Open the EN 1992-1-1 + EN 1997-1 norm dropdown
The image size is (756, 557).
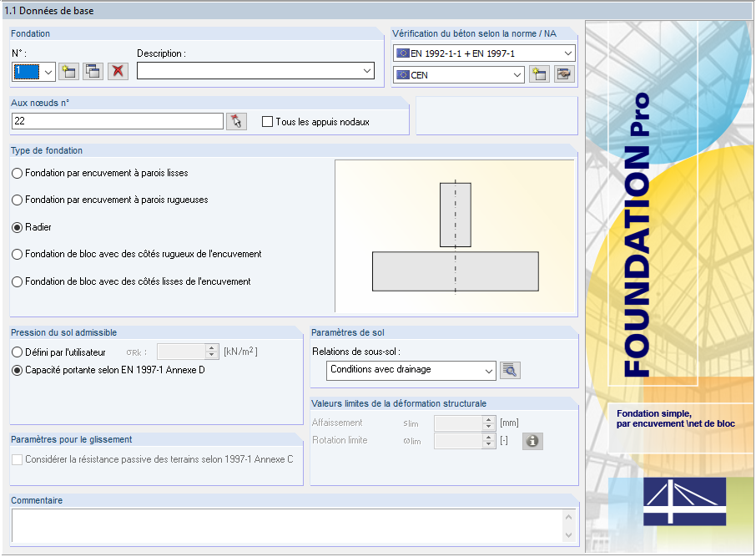tap(568, 53)
